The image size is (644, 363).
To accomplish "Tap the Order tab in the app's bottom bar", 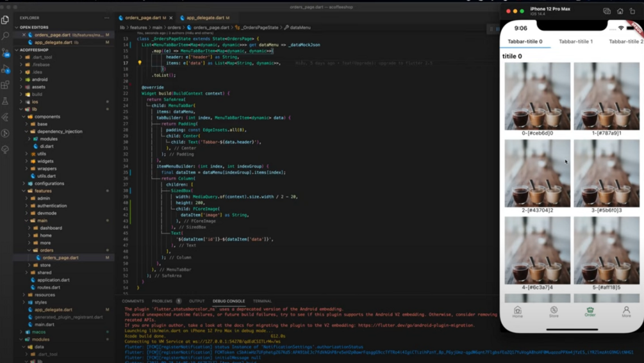I will pos(590,312).
